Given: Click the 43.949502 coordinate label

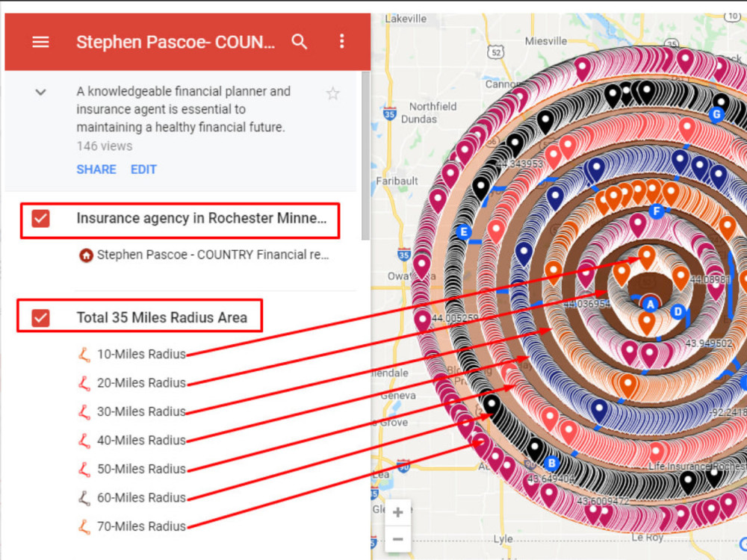Looking at the screenshot, I should click(709, 343).
